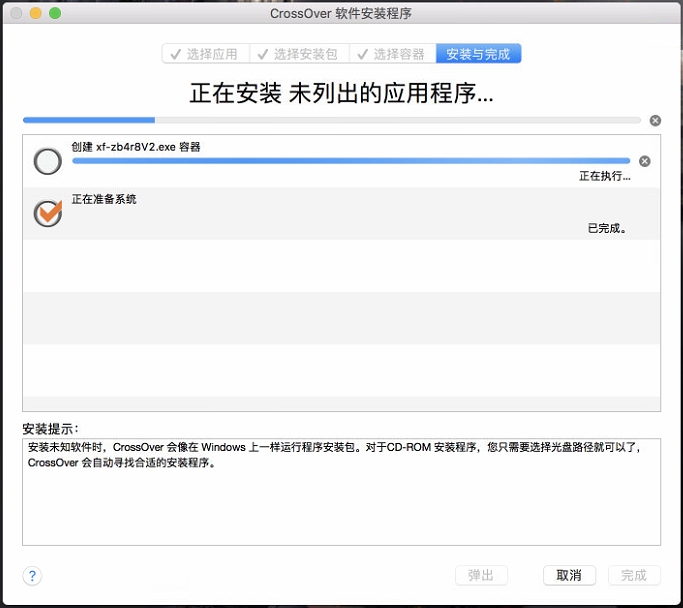The image size is (683, 608).
Task: Cancel overall installation via top progress X icon
Action: click(x=655, y=121)
